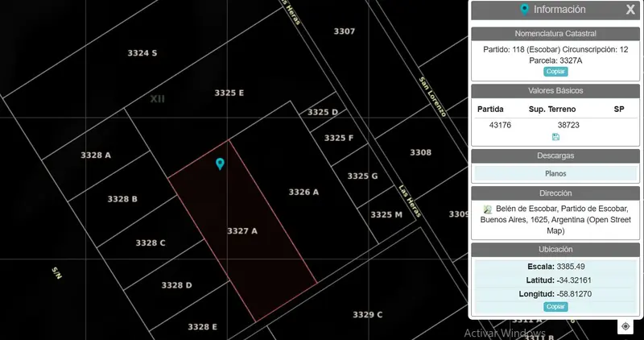The image size is (644, 340).
Task: Select parcel label 3325 E
Action: tap(229, 93)
